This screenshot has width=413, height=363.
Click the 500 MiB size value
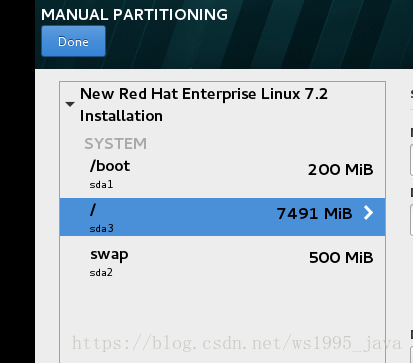341,258
